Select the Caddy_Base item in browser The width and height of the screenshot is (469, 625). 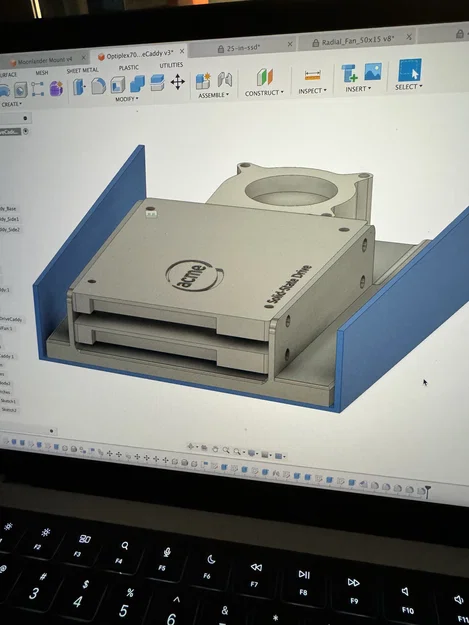pyautogui.click(x=8, y=209)
